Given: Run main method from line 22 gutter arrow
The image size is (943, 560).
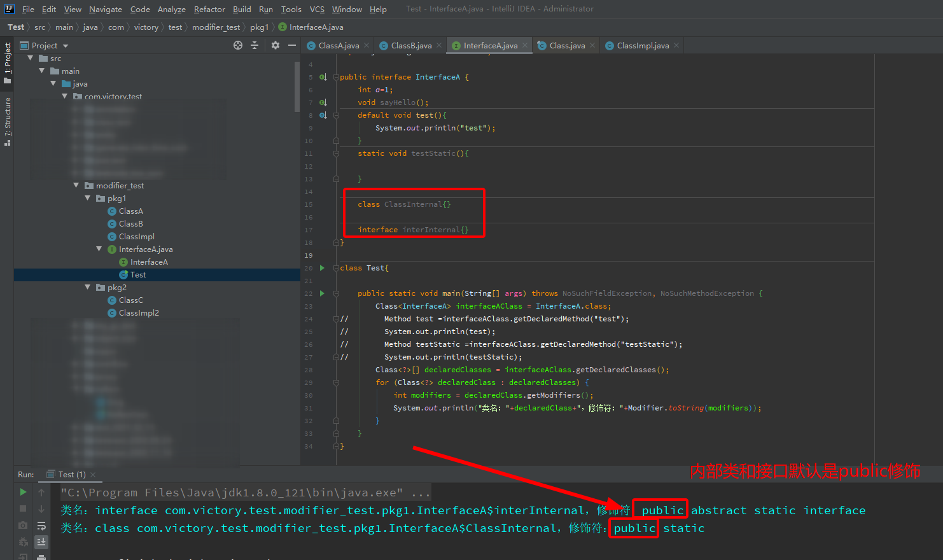Looking at the screenshot, I should 322,293.
